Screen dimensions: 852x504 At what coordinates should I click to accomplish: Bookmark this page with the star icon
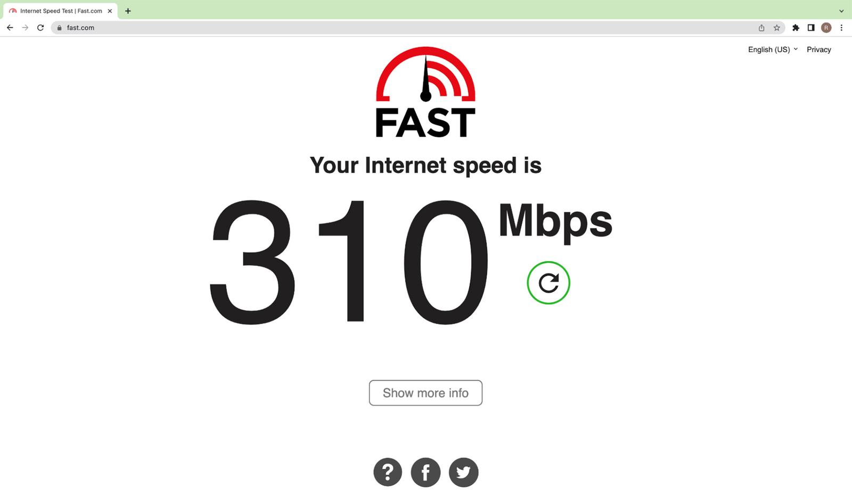point(776,28)
